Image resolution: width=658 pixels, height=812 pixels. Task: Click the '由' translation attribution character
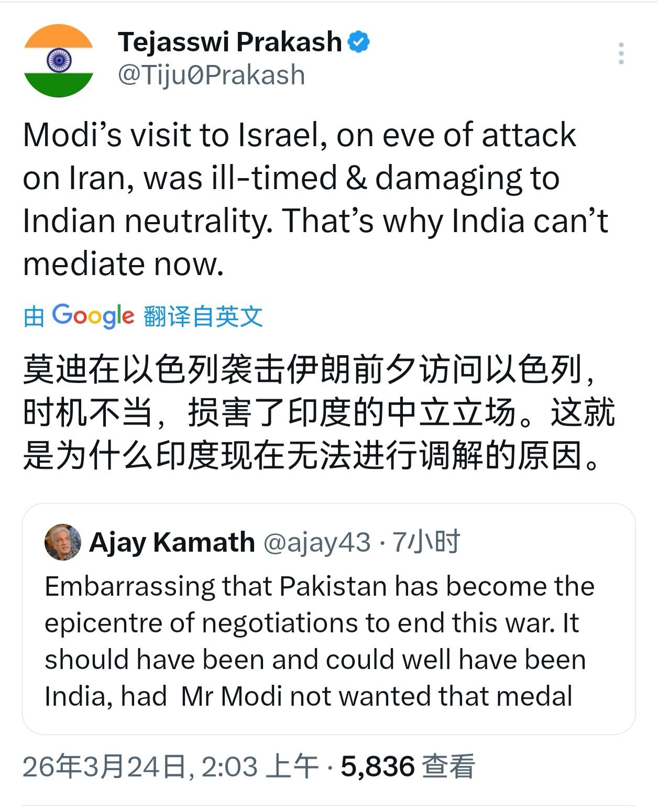click(x=34, y=317)
